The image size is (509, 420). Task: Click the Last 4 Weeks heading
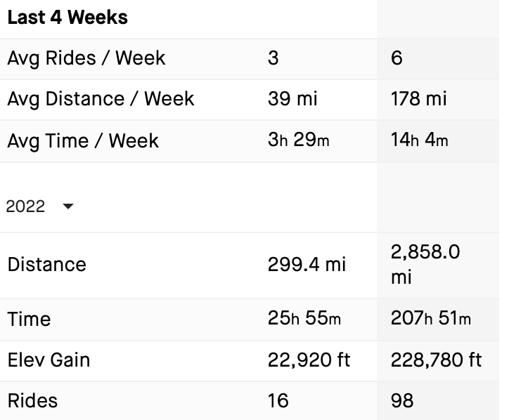point(67,18)
